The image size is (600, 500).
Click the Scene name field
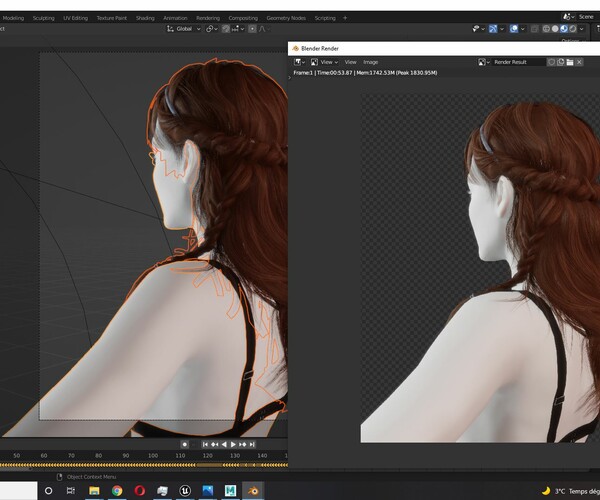click(588, 17)
